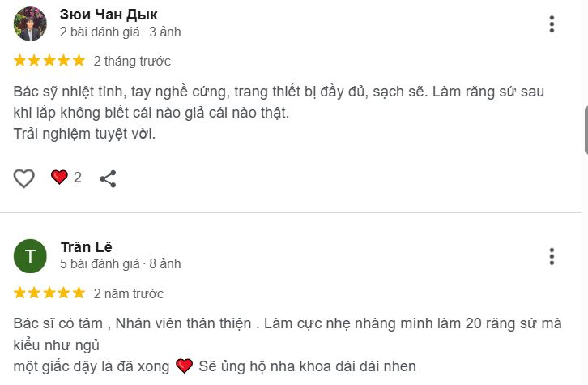Click the red heart reaction count
The width and height of the screenshot is (588, 385).
(66, 178)
